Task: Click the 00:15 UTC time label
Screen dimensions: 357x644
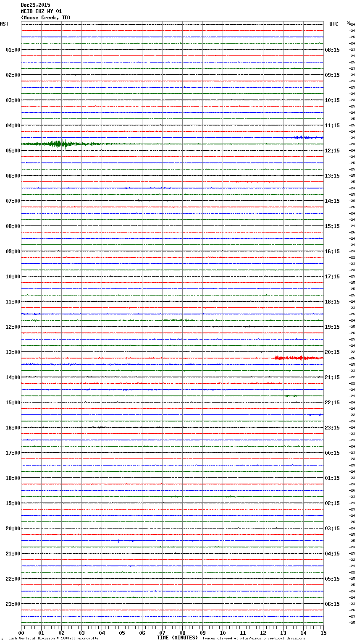Action: click(x=332, y=453)
